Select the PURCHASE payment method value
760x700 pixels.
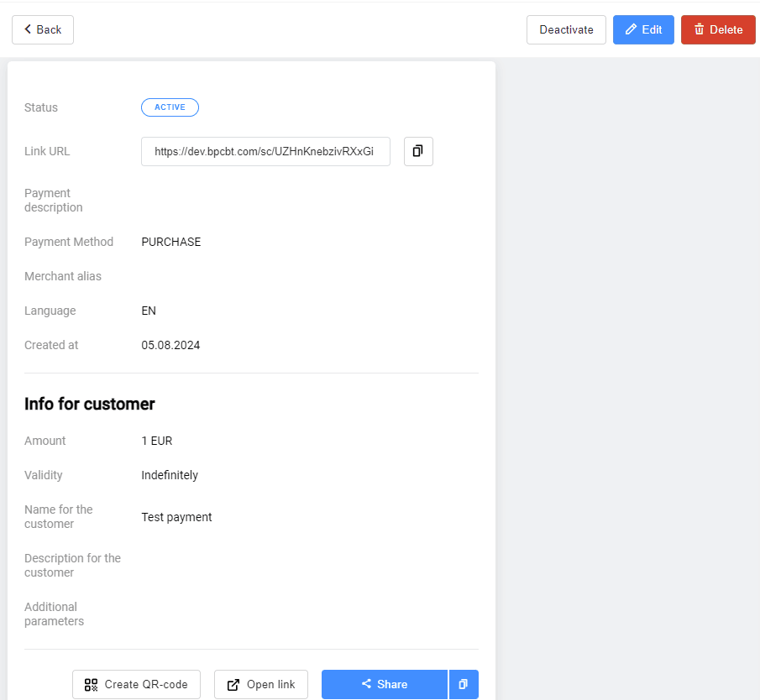tap(171, 242)
